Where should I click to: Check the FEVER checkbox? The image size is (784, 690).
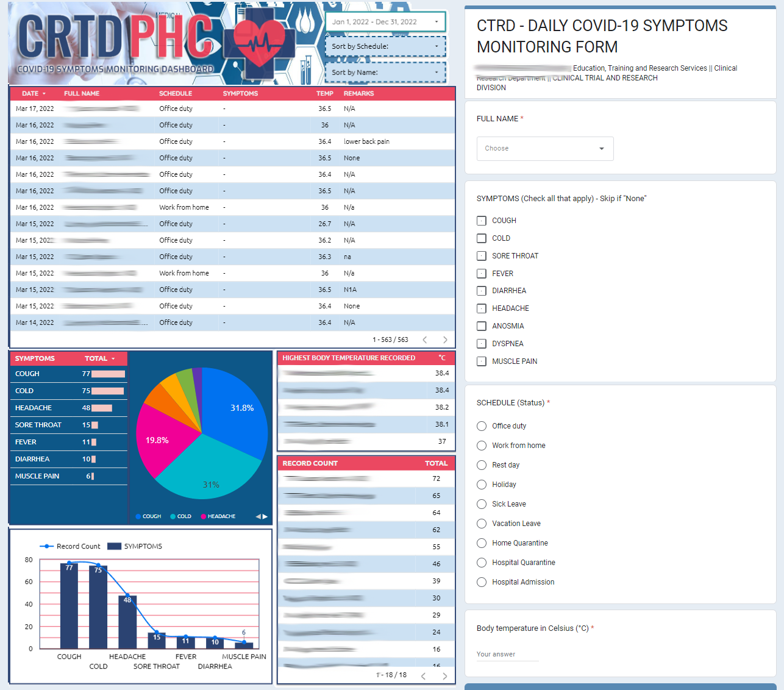coord(482,274)
